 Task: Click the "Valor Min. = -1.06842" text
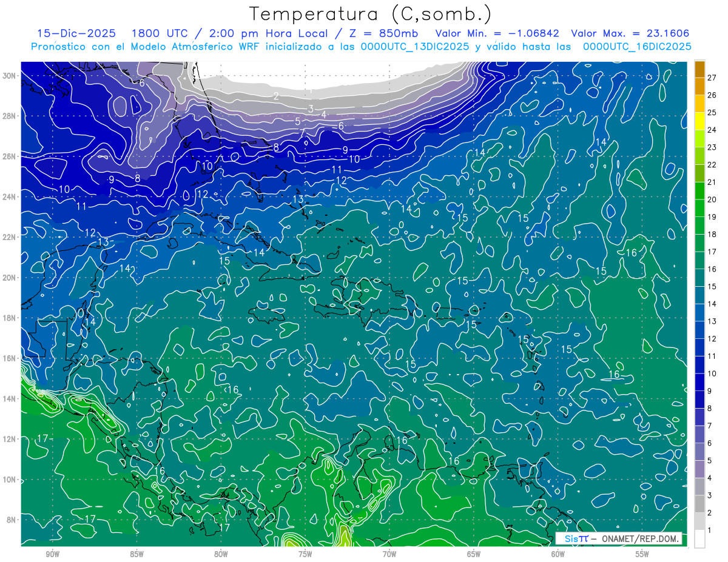(x=497, y=33)
